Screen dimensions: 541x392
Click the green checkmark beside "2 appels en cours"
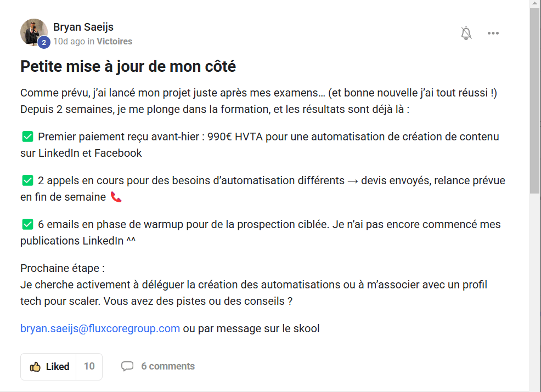(x=27, y=180)
